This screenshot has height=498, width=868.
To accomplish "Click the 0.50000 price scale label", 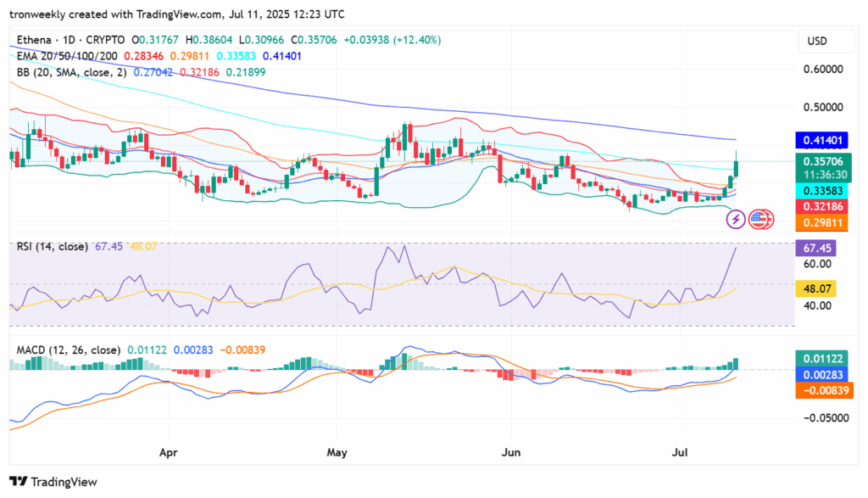I will point(823,107).
